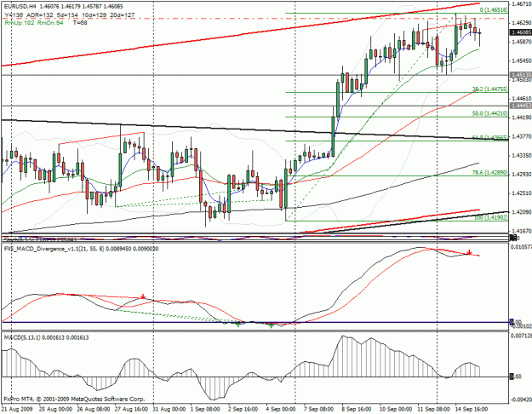This screenshot has height=414, width=532.
Task: Select Fibonacci label 78.6 (1.42890)
Action: click(x=490, y=173)
